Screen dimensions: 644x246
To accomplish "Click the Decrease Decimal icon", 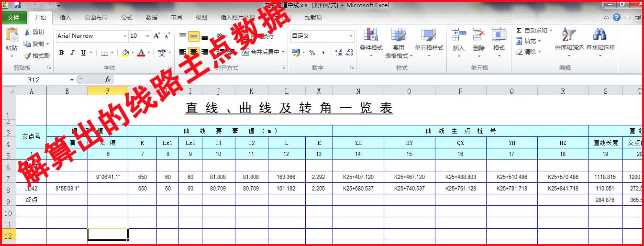I will pos(350,53).
